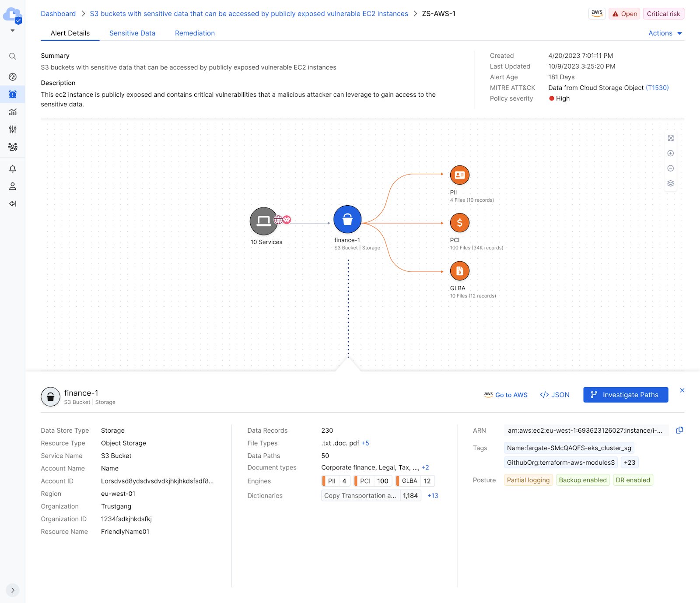Open alerts via the alarm clock sidebar icon

pyautogui.click(x=13, y=95)
